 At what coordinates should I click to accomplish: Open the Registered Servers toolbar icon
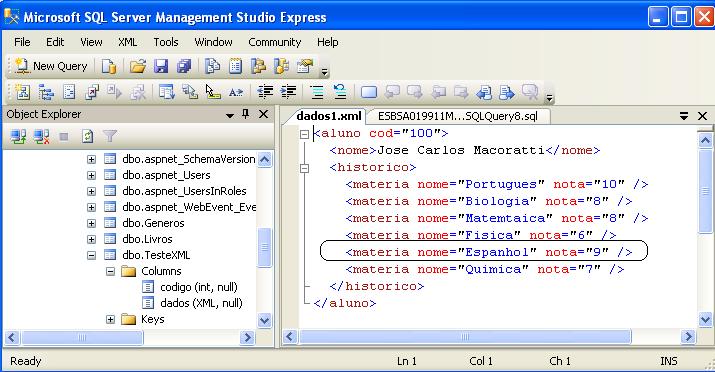[212, 67]
